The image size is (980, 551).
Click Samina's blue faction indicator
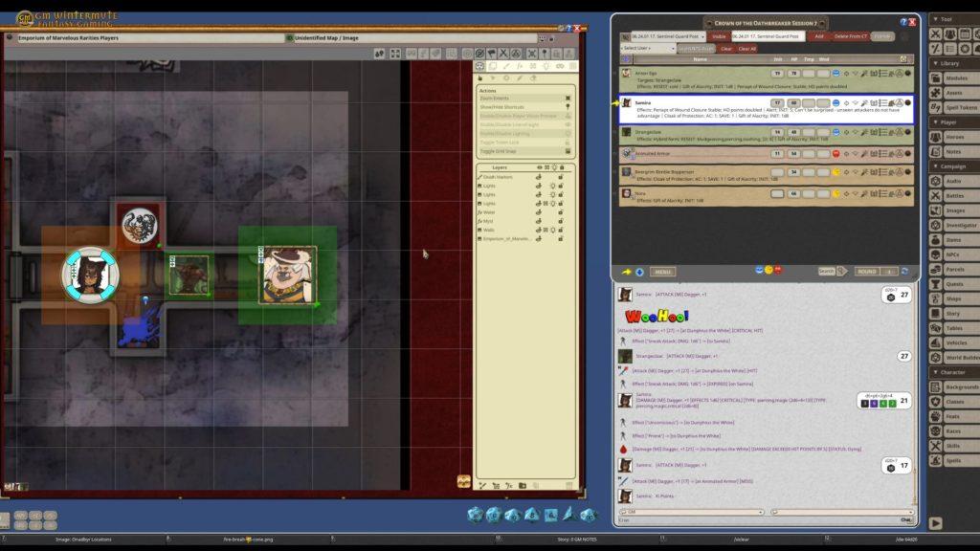[835, 103]
